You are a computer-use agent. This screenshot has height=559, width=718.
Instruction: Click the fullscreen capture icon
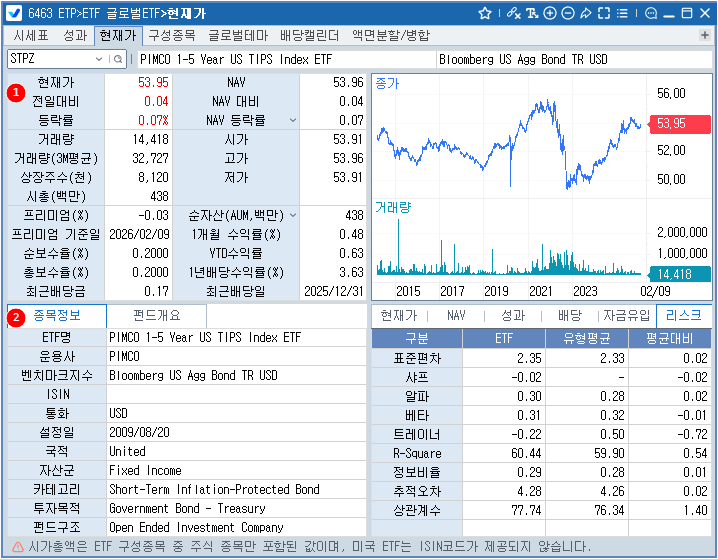point(603,13)
